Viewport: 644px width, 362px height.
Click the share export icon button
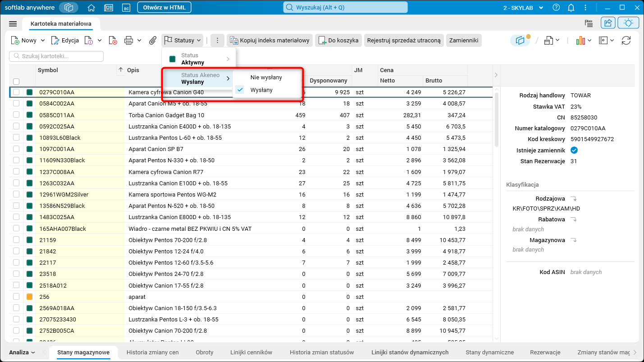(x=608, y=23)
